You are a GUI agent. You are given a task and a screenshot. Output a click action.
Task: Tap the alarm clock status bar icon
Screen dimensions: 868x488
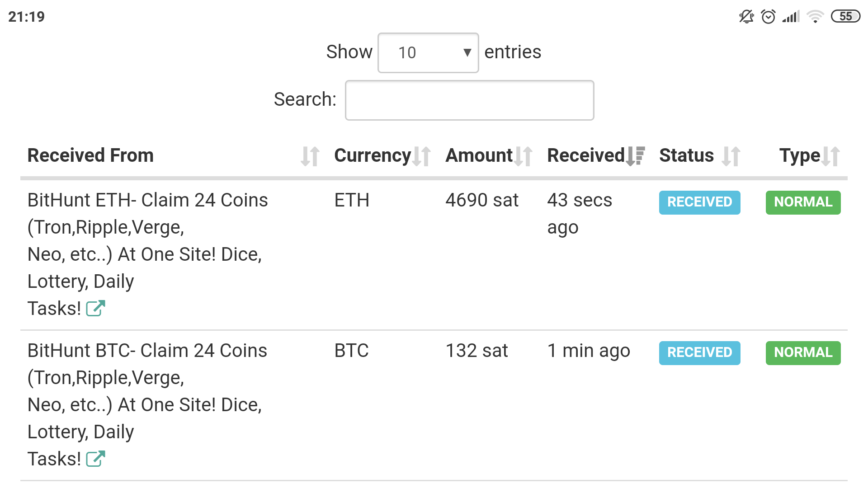768,17
